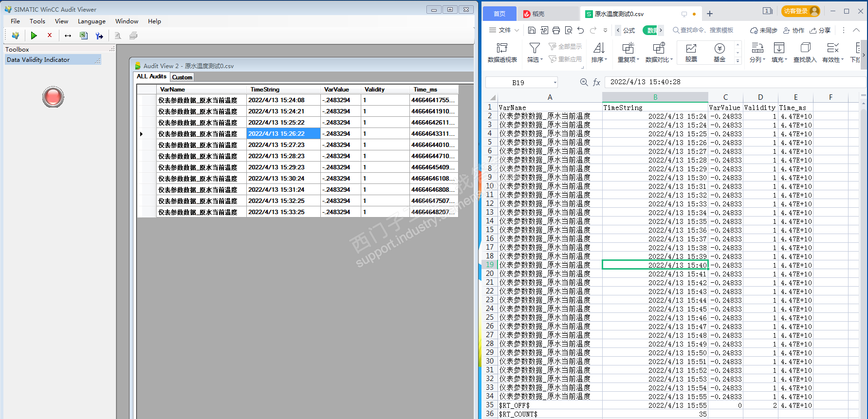This screenshot has width=868, height=419.
Task: Expand the 股票/基金 gallery list
Action: [x=738, y=61]
